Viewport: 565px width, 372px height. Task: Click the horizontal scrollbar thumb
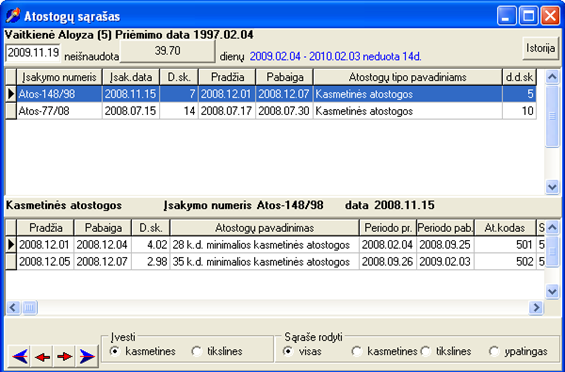tap(30, 307)
